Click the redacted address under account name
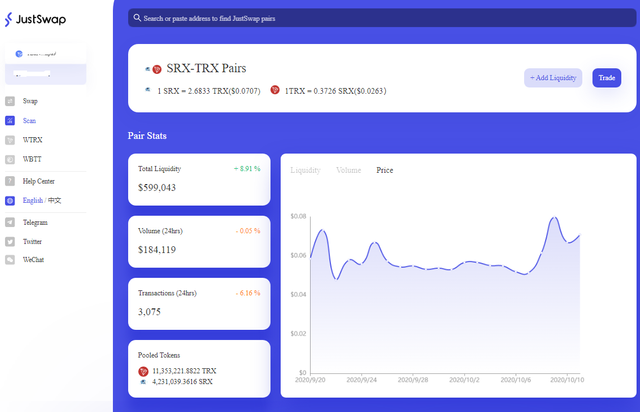The image size is (640, 412). click(x=33, y=74)
